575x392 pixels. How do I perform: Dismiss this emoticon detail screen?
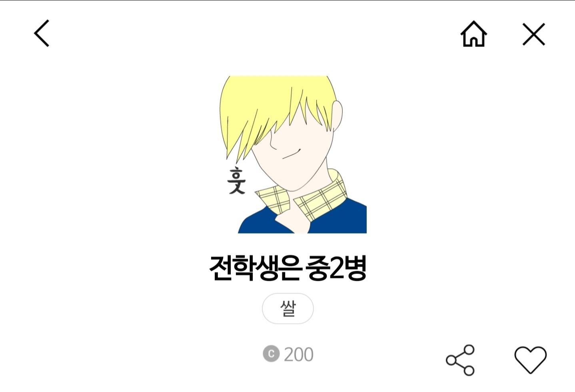tap(534, 34)
